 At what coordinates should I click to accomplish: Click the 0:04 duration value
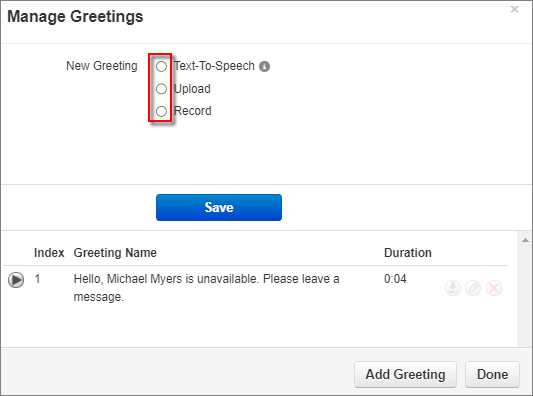point(395,279)
